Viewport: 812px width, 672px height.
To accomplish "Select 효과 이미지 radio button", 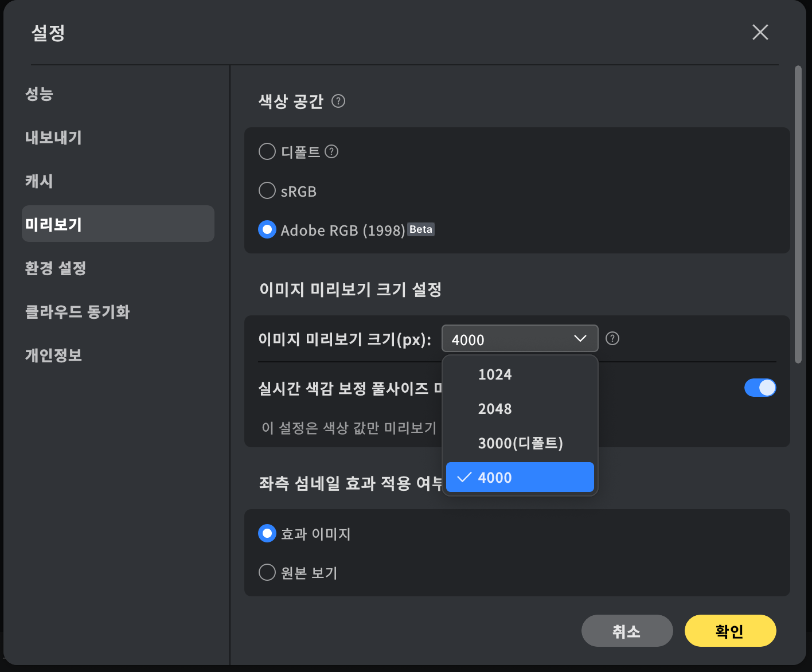I will click(x=267, y=534).
